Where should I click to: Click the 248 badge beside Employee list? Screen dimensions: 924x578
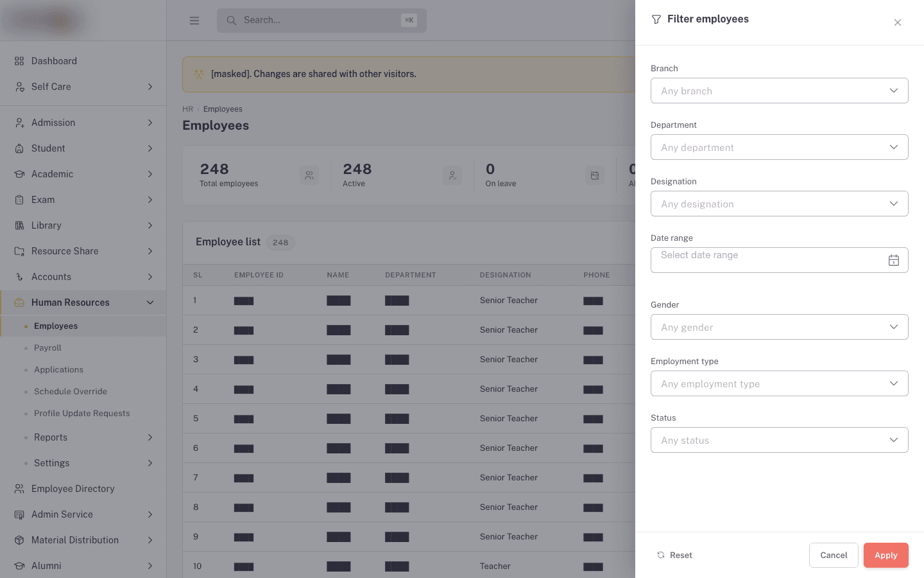click(x=280, y=243)
